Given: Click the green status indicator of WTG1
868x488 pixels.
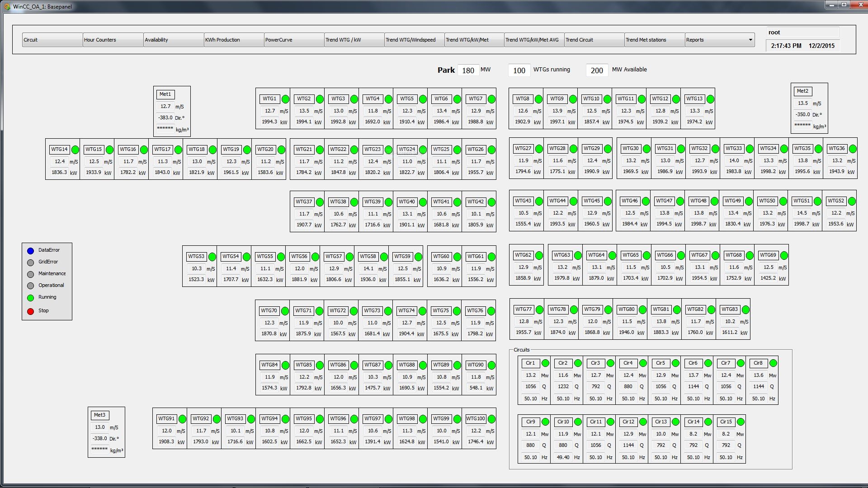Looking at the screenshot, I should [x=285, y=99].
